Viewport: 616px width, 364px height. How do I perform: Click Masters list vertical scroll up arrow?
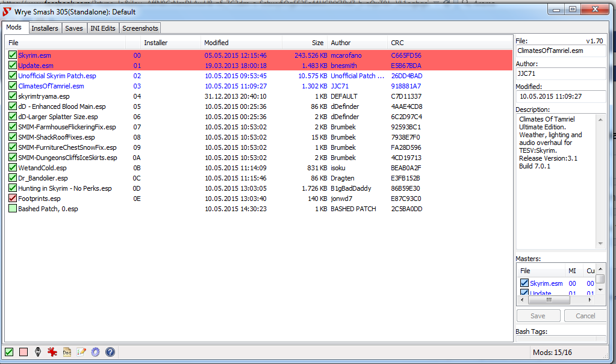600,269
